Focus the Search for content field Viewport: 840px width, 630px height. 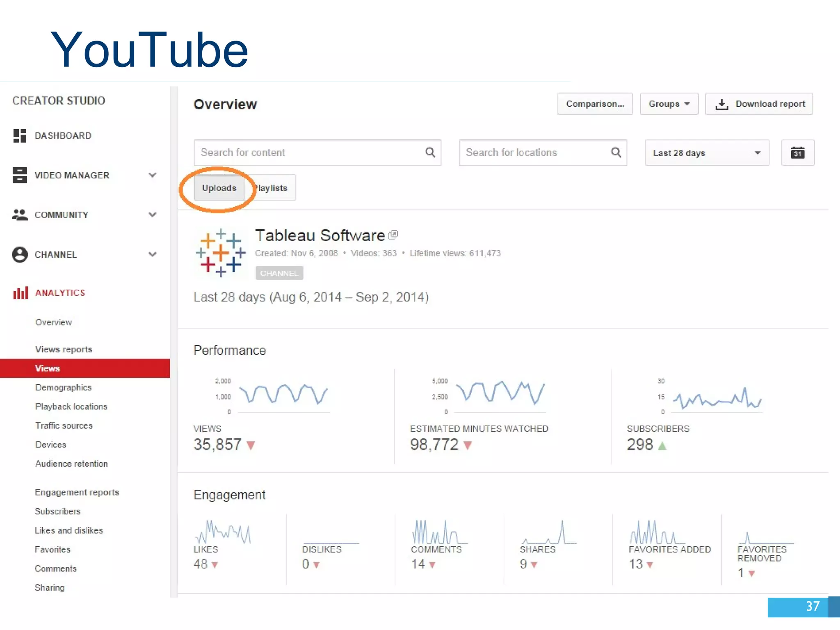(x=317, y=153)
